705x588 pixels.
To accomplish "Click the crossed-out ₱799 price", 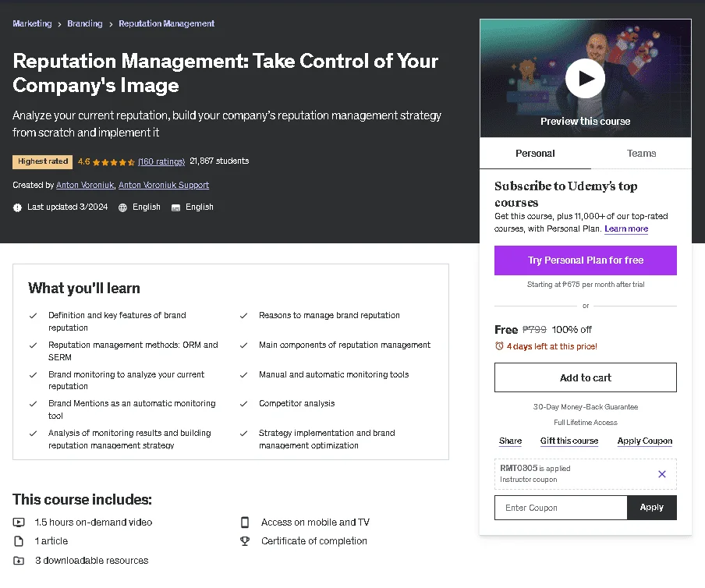I will point(534,330).
